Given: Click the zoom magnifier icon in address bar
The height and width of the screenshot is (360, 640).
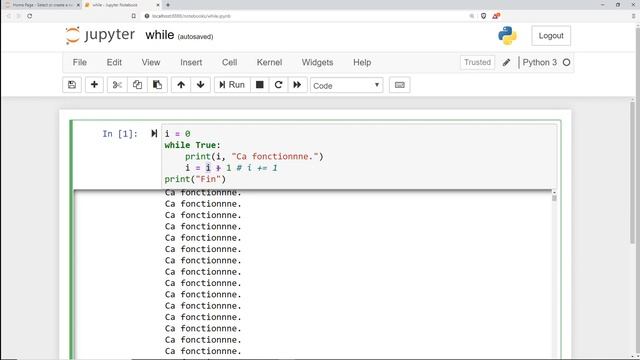Looking at the screenshot, I should tap(472, 16).
